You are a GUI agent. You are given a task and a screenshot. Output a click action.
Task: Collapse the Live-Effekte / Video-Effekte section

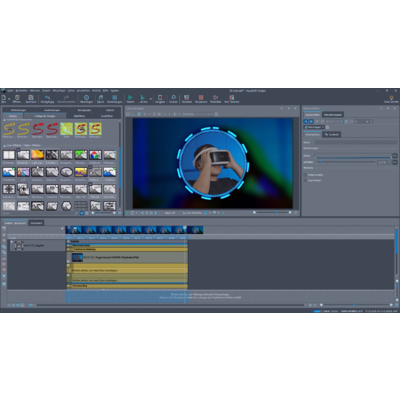(4, 146)
